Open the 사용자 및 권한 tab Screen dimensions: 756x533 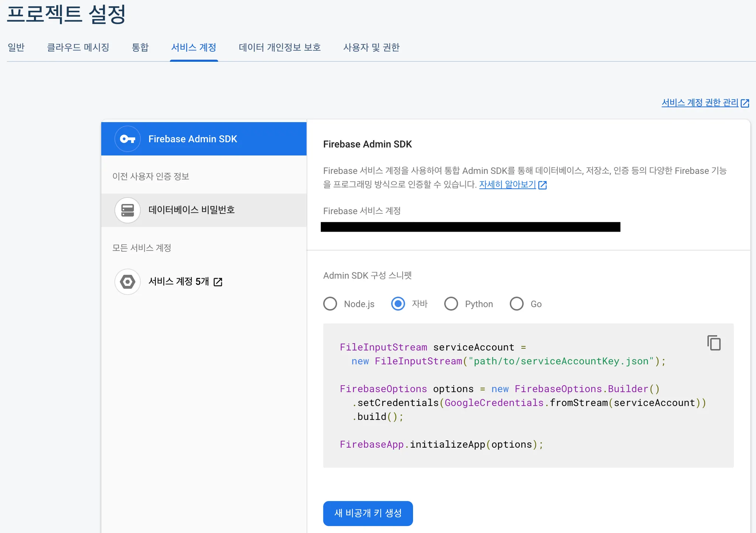(x=371, y=47)
